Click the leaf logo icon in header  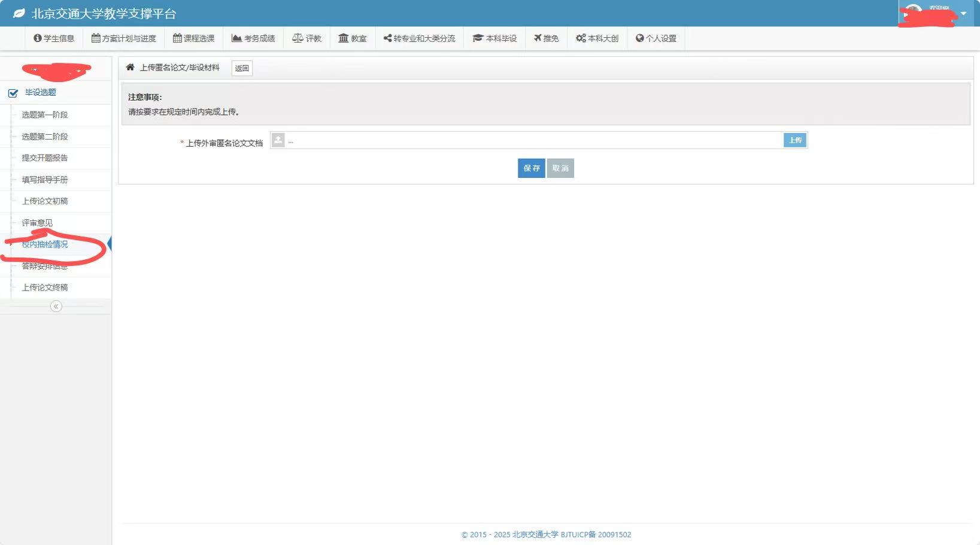point(19,13)
